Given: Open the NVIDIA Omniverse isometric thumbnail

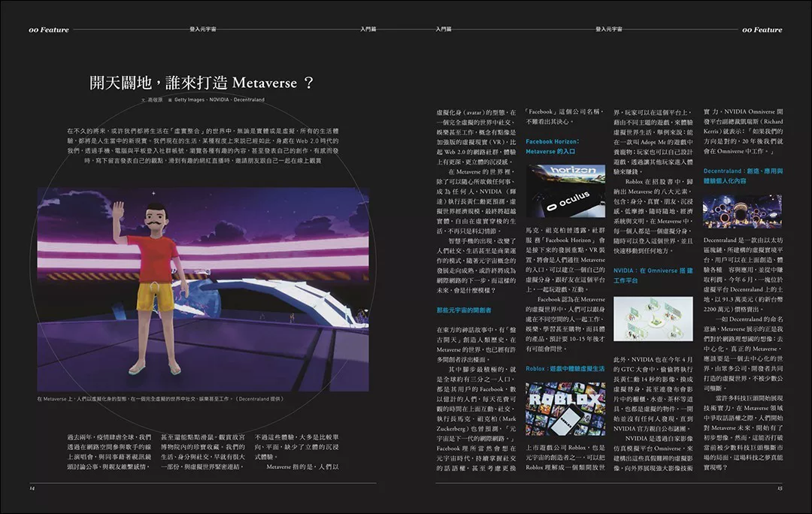Looking at the screenshot, I should tap(653, 319).
